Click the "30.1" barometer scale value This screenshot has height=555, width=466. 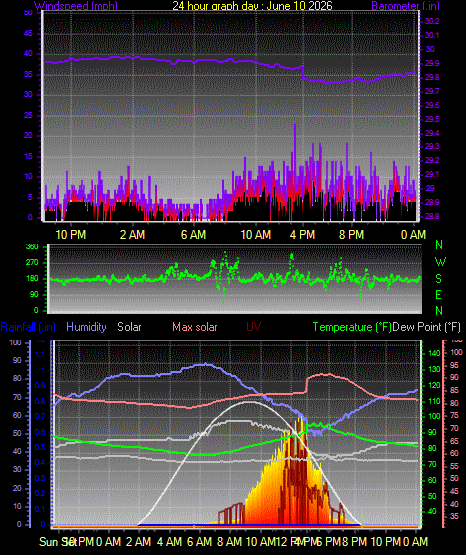coord(432,35)
